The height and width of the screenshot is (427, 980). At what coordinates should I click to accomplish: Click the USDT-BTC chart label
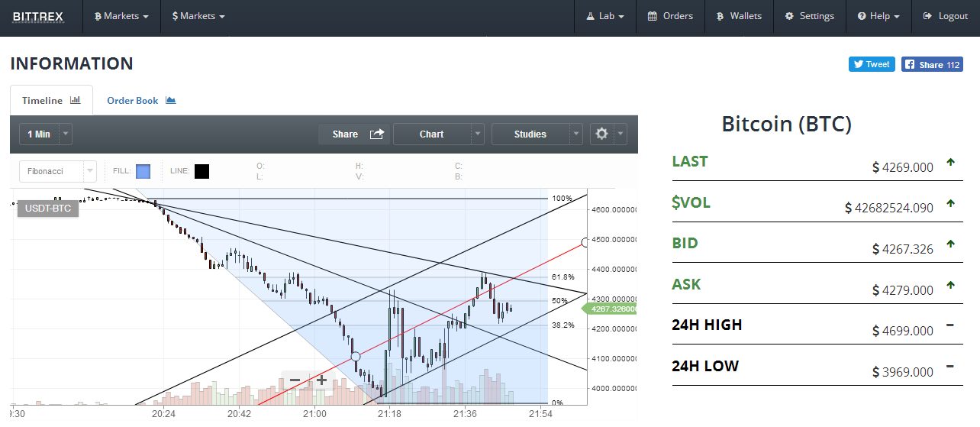49,208
